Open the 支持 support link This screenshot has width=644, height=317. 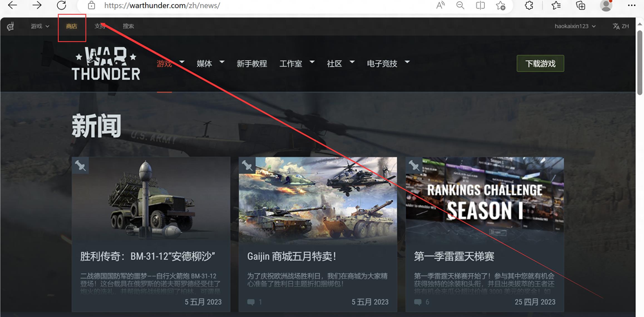click(100, 26)
